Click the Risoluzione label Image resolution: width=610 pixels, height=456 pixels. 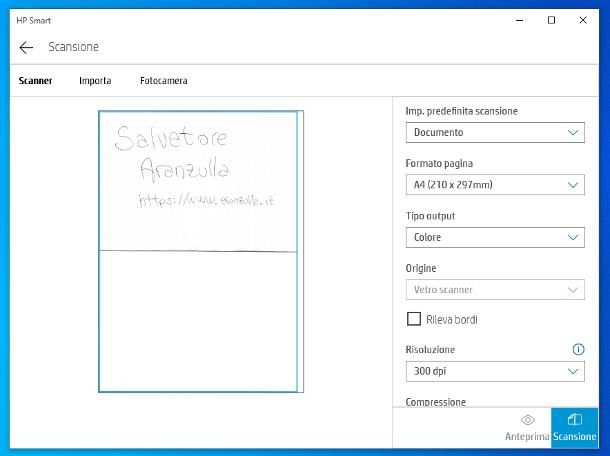click(x=430, y=349)
